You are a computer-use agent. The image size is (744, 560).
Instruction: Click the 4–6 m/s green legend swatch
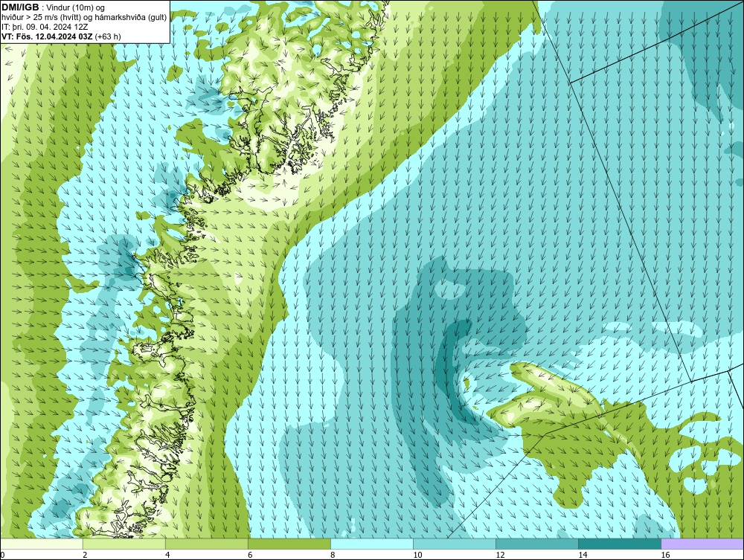pos(207,544)
